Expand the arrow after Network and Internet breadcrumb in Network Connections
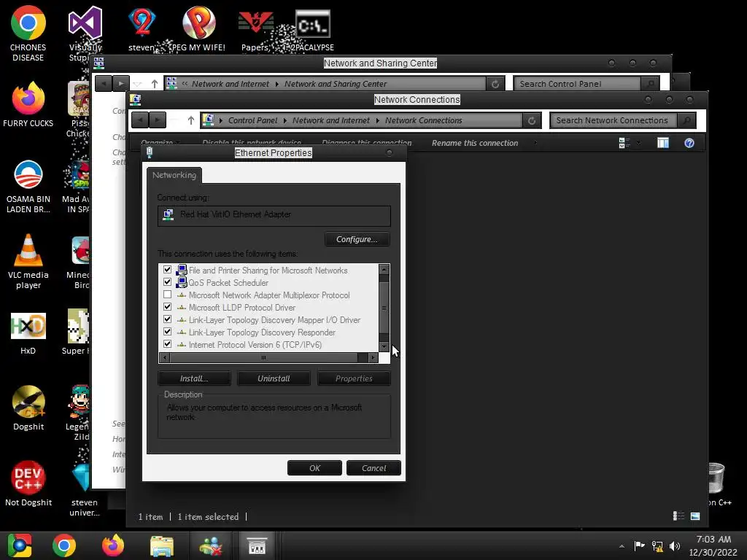Image resolution: width=747 pixels, height=560 pixels. coord(377,120)
